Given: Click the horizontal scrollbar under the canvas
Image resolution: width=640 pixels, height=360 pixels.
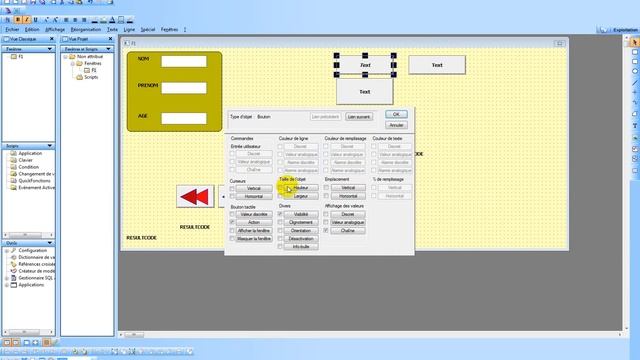Looking at the screenshot, I should click(370, 335).
